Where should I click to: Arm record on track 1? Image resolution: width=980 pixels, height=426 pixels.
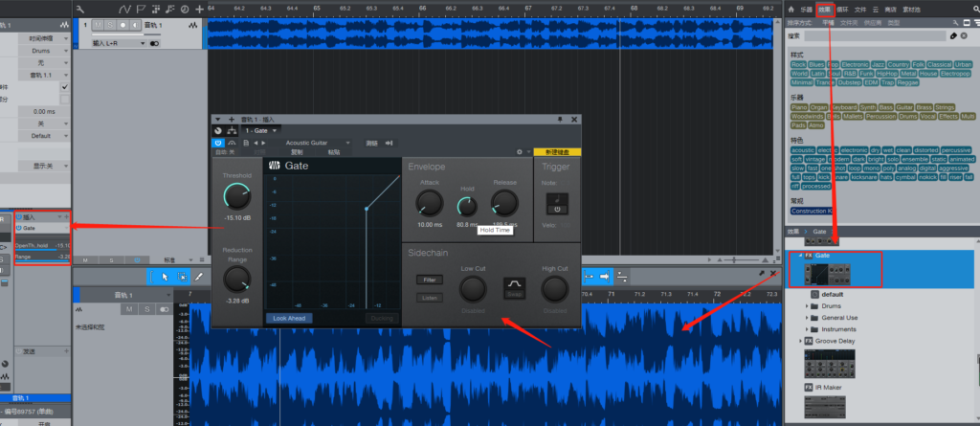[122, 24]
